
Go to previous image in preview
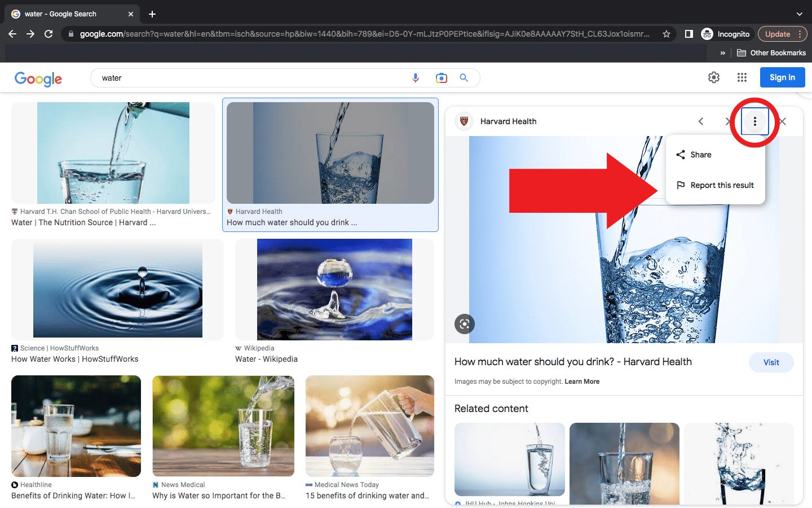pos(701,121)
